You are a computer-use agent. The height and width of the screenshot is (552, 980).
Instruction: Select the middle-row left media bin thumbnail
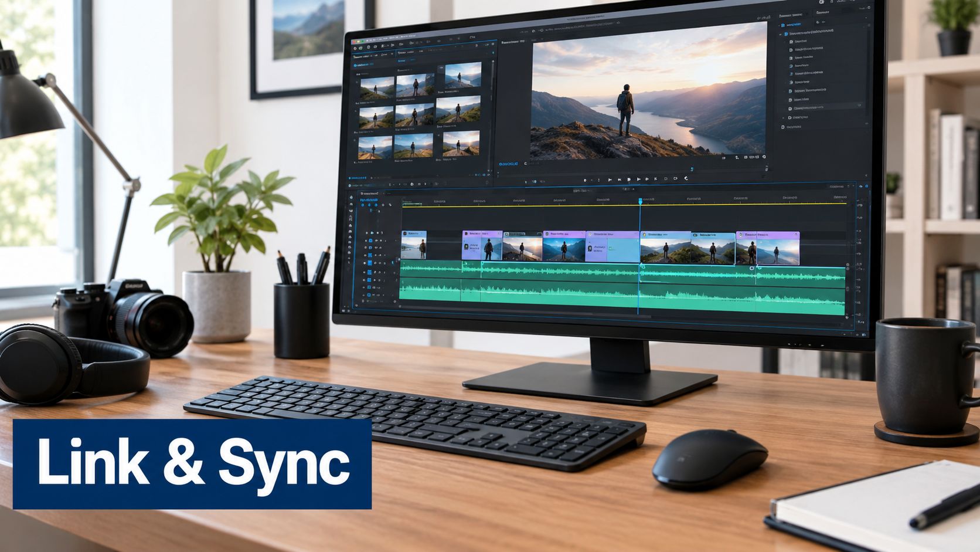[376, 117]
